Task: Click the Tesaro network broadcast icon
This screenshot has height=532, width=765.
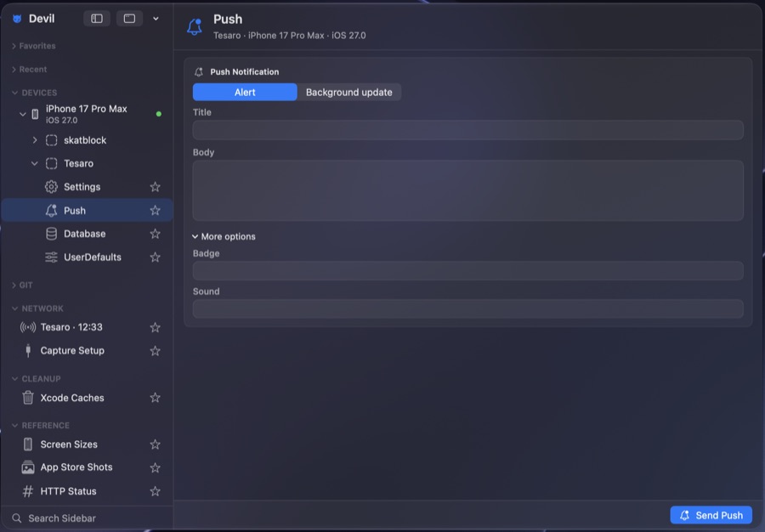Action: tap(28, 327)
